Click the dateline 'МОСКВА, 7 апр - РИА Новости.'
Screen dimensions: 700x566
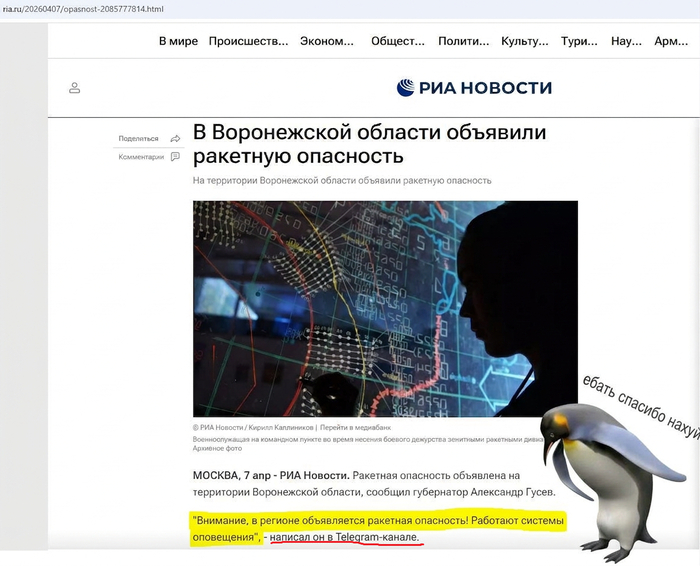tap(271, 475)
